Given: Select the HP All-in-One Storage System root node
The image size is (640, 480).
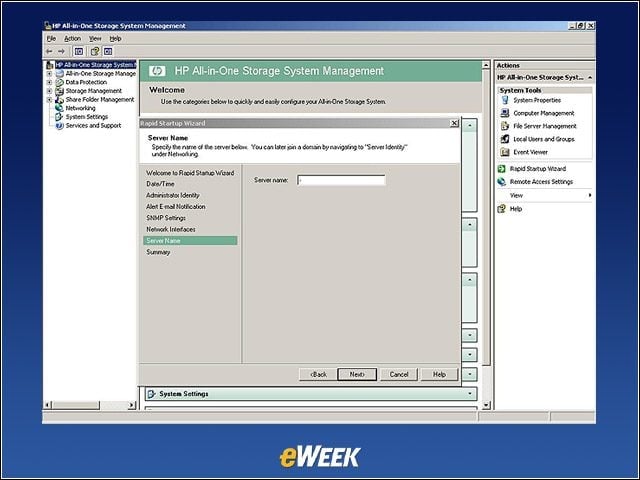Looking at the screenshot, I should point(95,65).
